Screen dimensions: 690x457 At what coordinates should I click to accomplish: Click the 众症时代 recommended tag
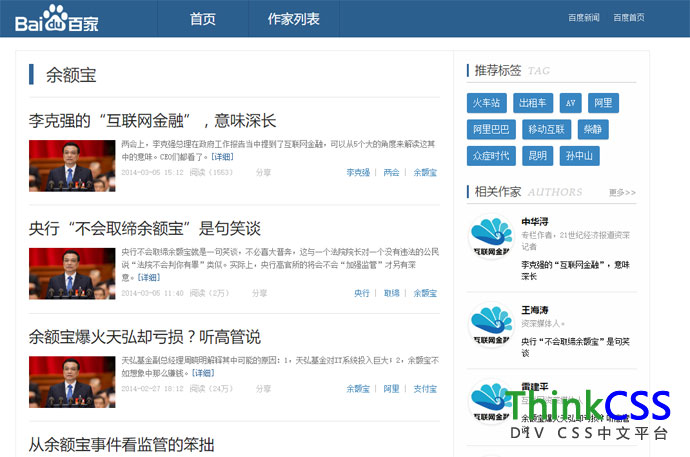click(x=491, y=156)
